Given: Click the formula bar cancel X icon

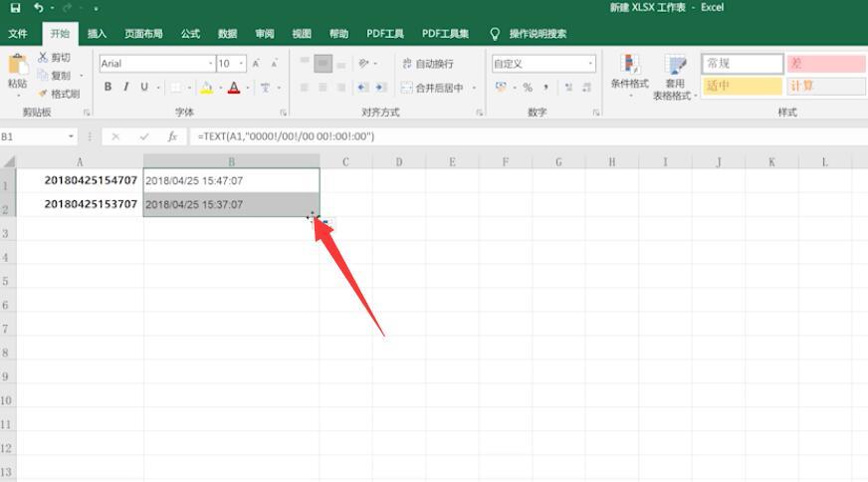Looking at the screenshot, I should pyautogui.click(x=115, y=136).
